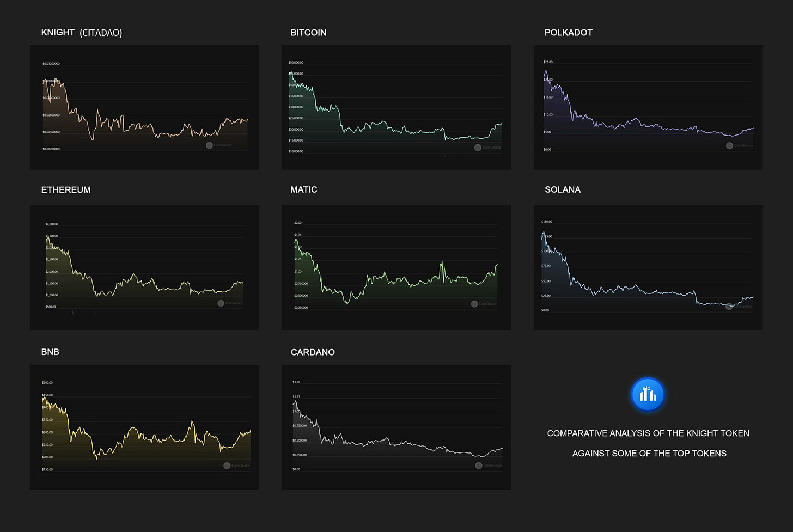
Task: Click the $1.50 label on Cardano chart
Action: (296, 382)
